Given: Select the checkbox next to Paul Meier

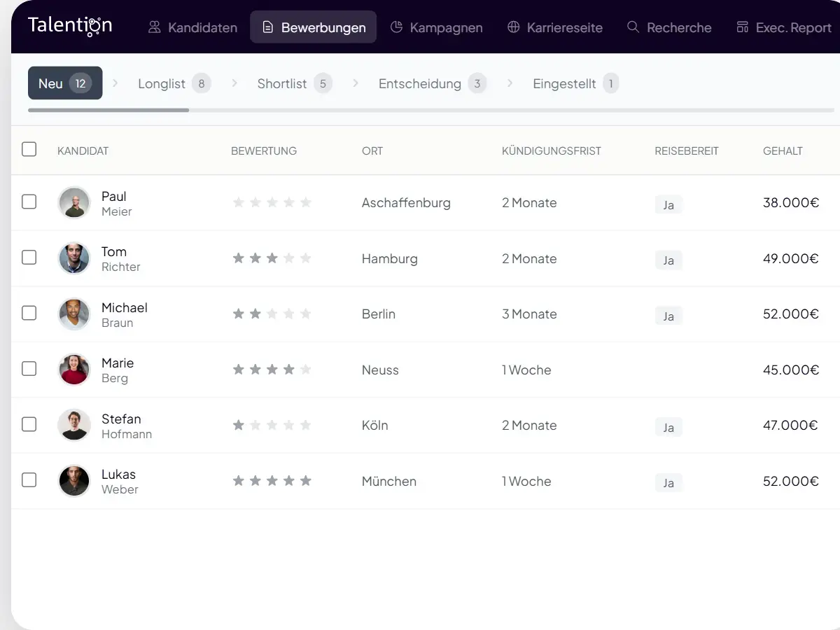Looking at the screenshot, I should pyautogui.click(x=29, y=202).
